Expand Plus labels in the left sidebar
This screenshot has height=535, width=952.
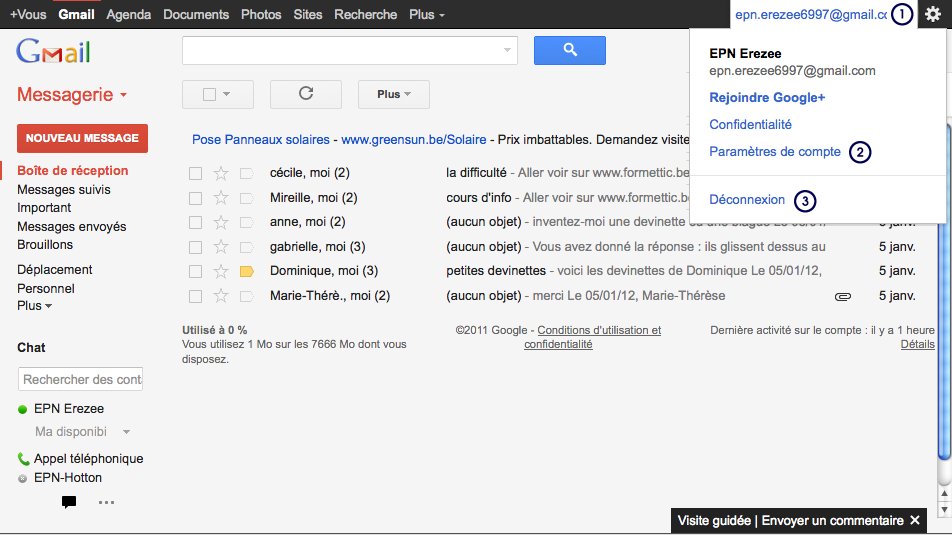(34, 305)
